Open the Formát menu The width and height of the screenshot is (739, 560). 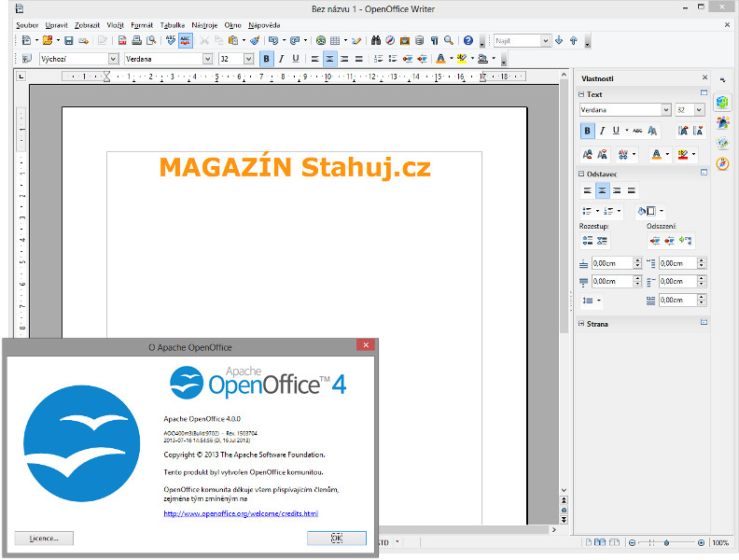point(142,25)
